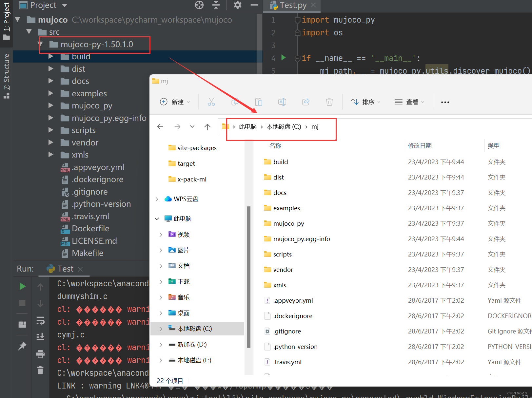Viewport: 532px width, 398px height.
Task: Click the Rename icon in Explorer toolbar
Action: [x=282, y=102]
